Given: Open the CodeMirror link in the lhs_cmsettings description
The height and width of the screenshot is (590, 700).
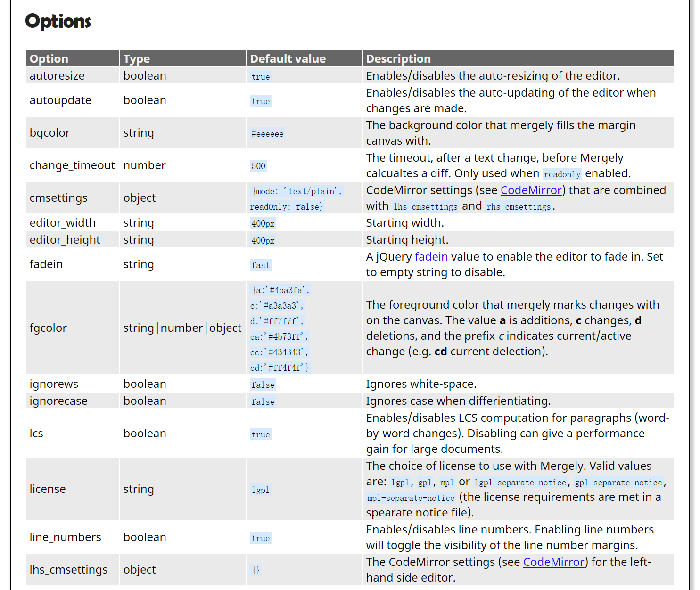Looking at the screenshot, I should [x=553, y=562].
